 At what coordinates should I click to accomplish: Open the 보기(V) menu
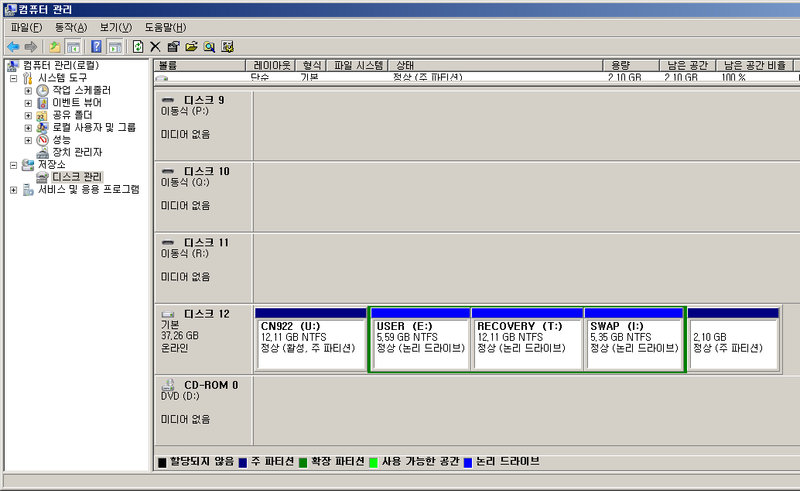click(115, 27)
